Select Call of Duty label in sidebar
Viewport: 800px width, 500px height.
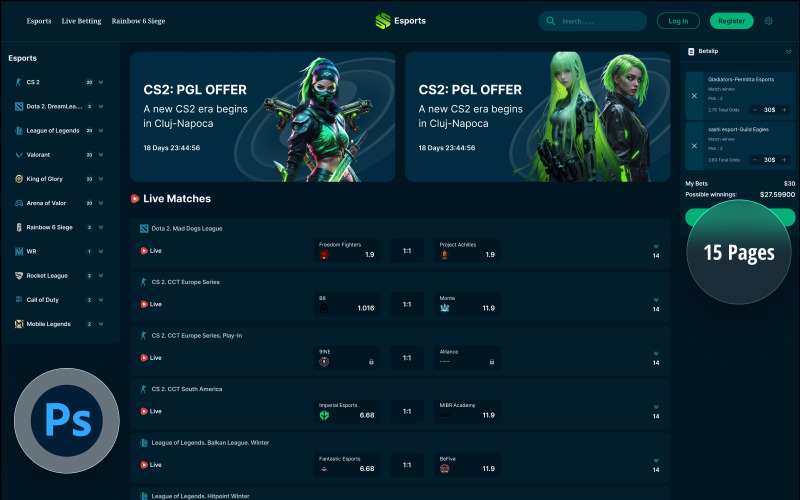point(42,300)
